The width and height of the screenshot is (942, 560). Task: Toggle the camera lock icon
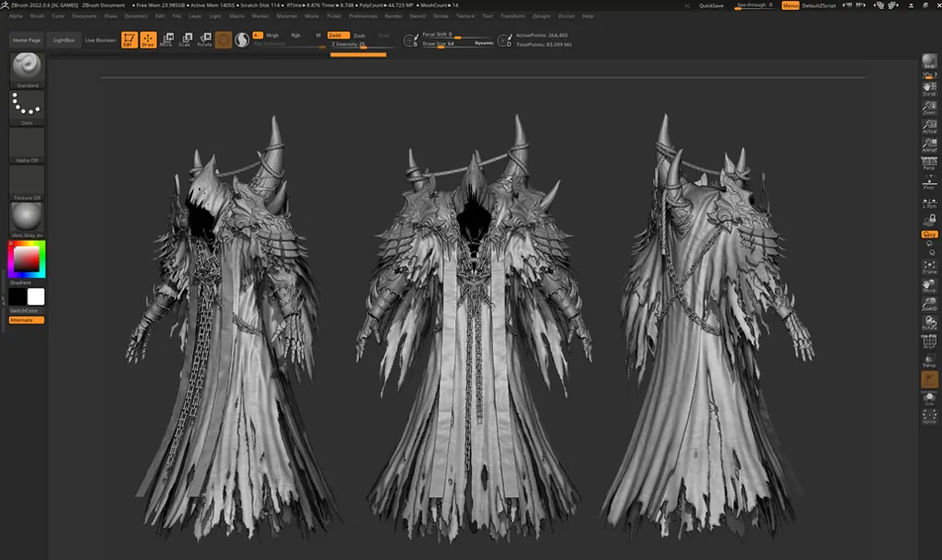929,220
